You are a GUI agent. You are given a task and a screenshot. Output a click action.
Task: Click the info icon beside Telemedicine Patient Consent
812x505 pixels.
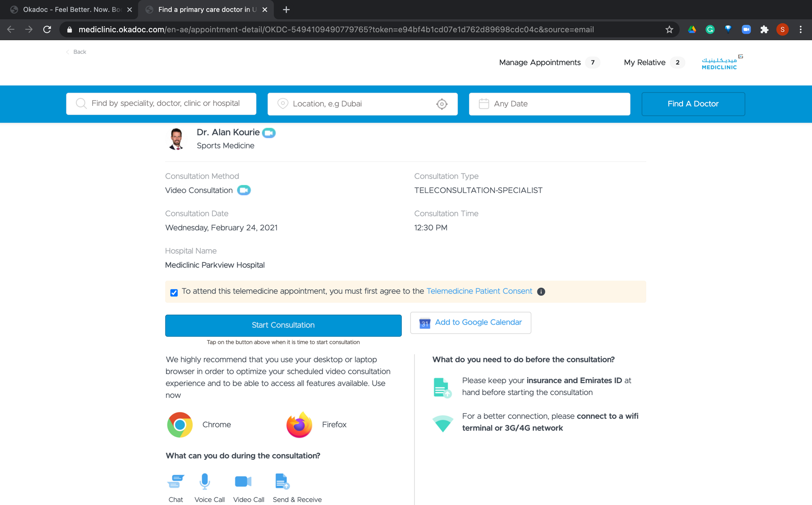pos(541,291)
